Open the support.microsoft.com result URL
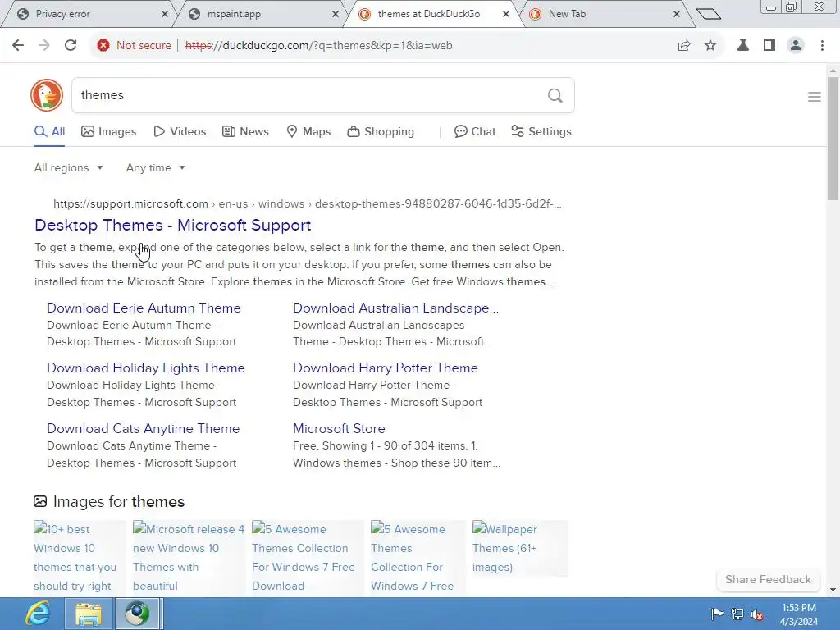The image size is (840, 630). (308, 204)
